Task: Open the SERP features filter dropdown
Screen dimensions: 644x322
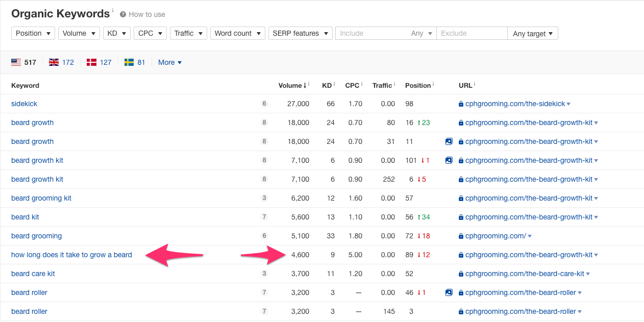Action: (301, 33)
